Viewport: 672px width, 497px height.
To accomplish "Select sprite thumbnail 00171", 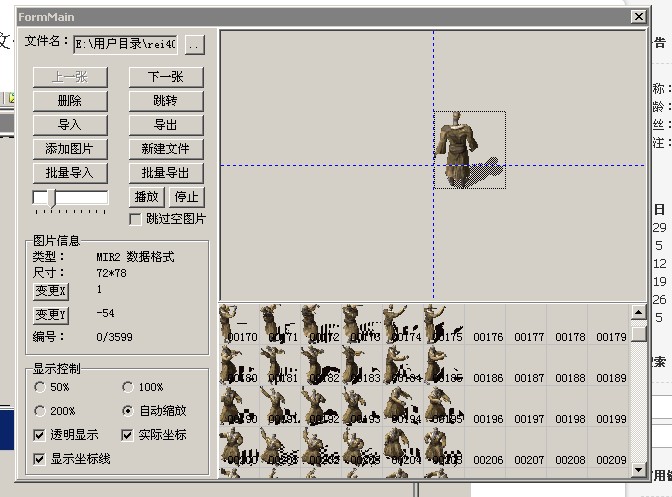I will (280, 324).
